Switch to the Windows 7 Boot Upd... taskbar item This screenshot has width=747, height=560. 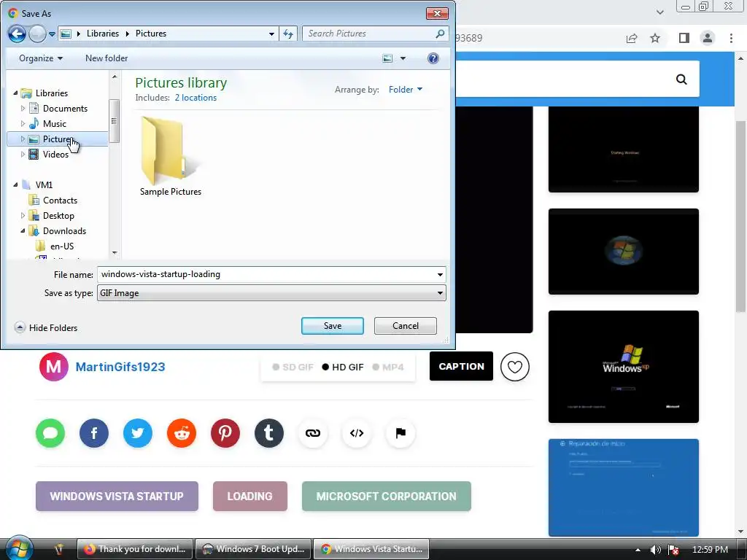pyautogui.click(x=253, y=549)
